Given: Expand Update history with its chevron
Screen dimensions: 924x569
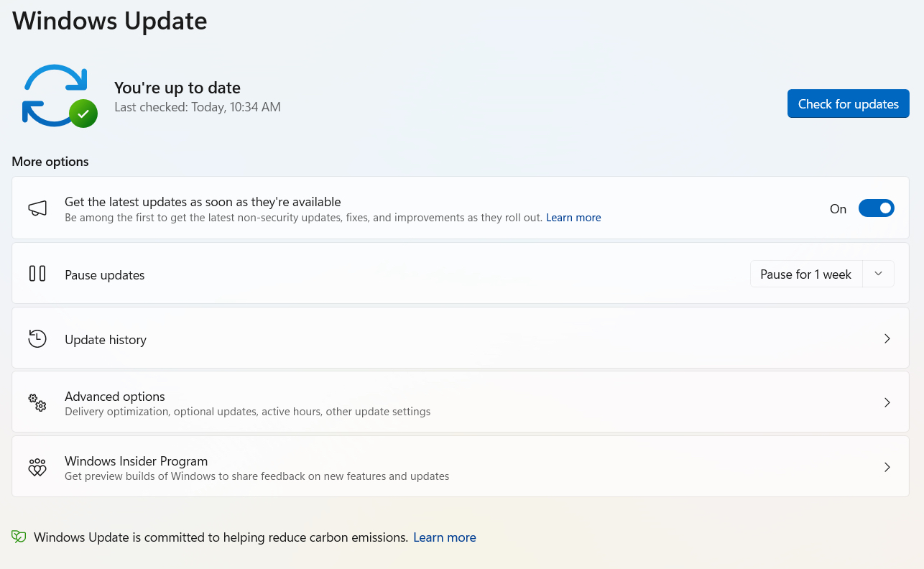Looking at the screenshot, I should point(887,338).
